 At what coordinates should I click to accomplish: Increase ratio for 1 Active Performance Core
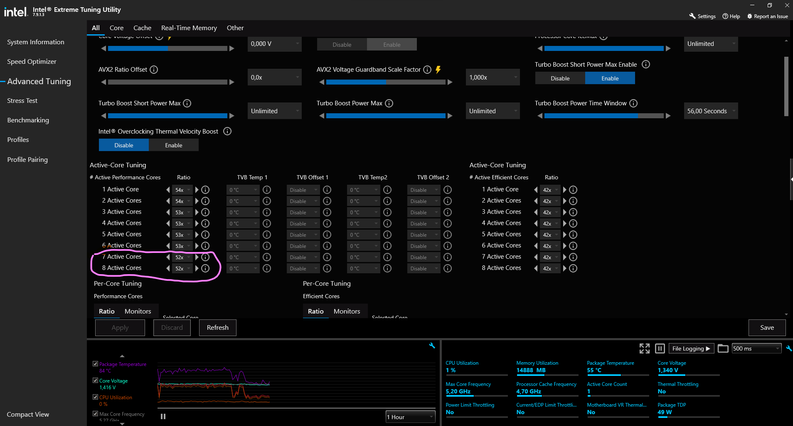(197, 190)
